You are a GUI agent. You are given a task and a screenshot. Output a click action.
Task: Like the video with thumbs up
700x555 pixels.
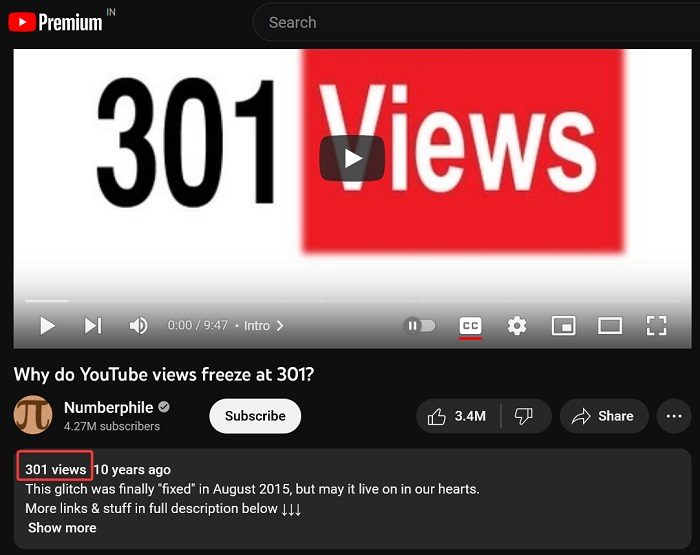pyautogui.click(x=457, y=416)
